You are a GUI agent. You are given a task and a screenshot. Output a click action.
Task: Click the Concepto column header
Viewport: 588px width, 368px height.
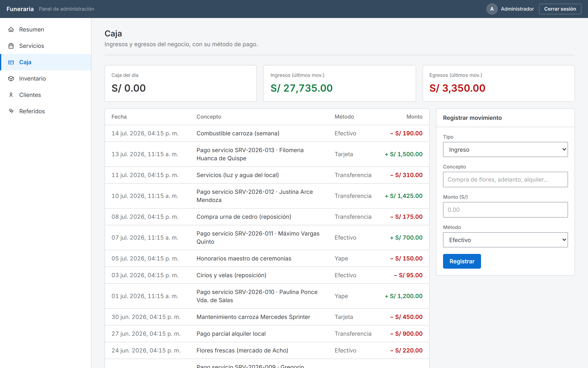coord(209,117)
